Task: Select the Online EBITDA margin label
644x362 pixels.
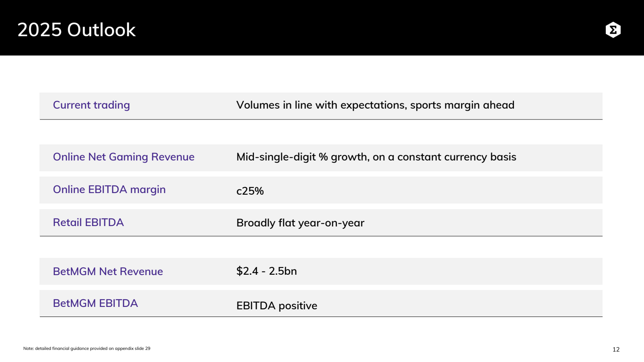Action: point(109,189)
